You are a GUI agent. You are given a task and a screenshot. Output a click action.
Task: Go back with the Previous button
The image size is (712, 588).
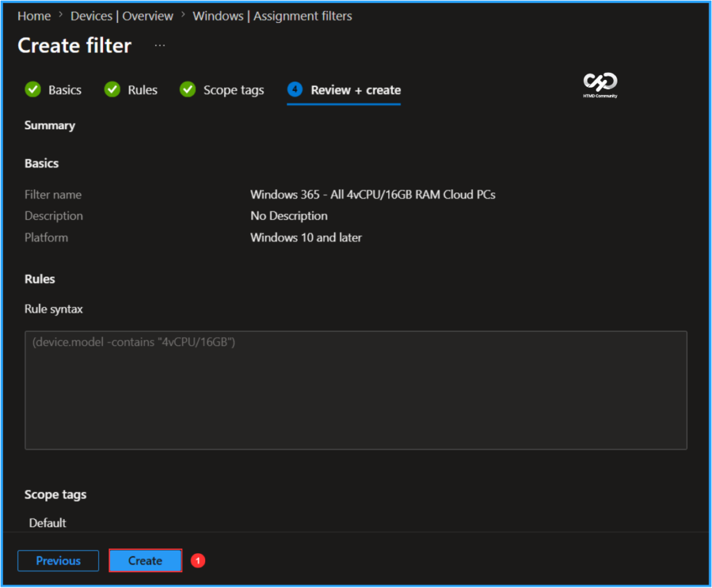click(x=58, y=560)
